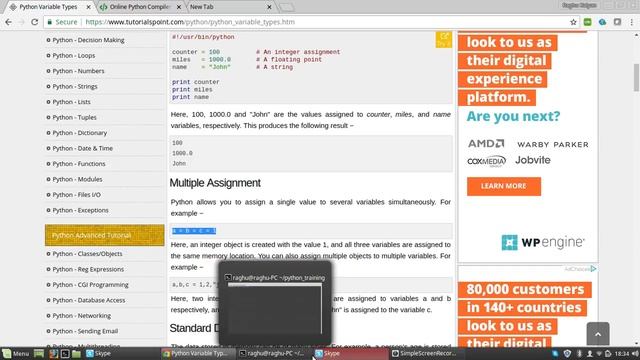640x360 pixels.
Task: Close the Python Variable Types tab
Action: coord(89,7)
